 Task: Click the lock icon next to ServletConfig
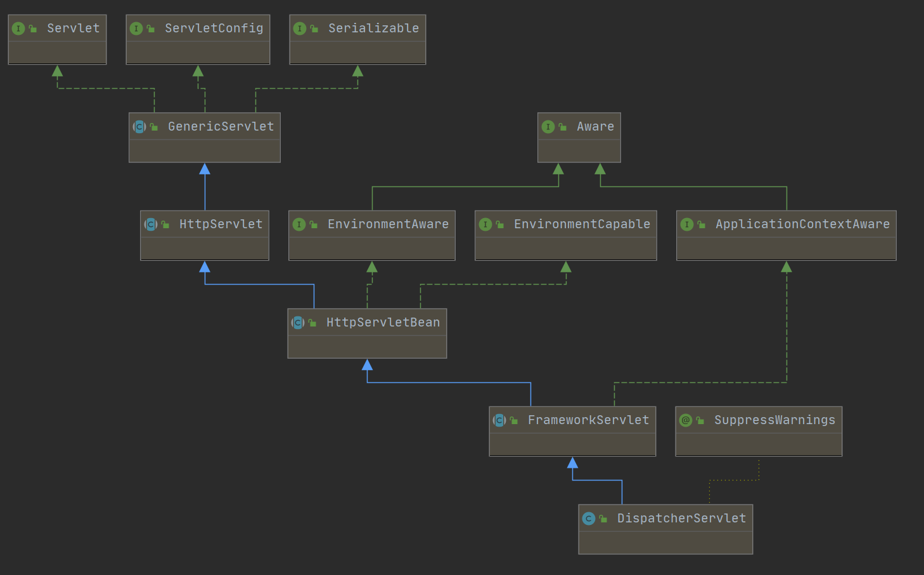click(x=150, y=28)
